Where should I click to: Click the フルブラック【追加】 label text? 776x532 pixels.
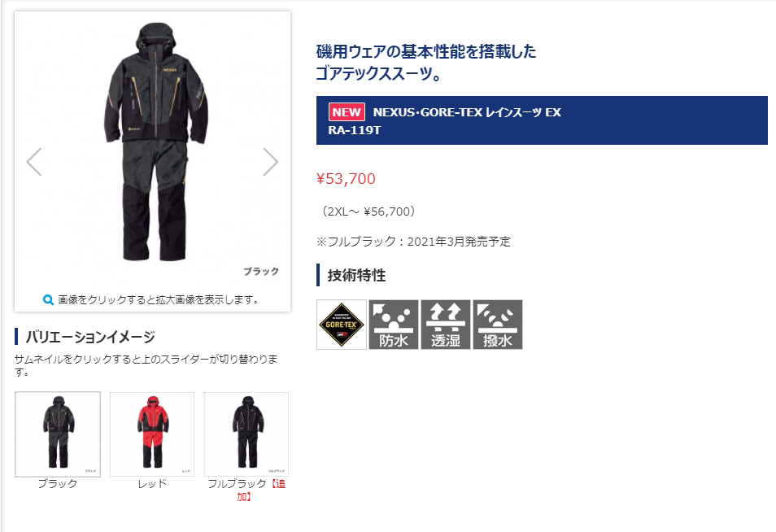coord(246,490)
